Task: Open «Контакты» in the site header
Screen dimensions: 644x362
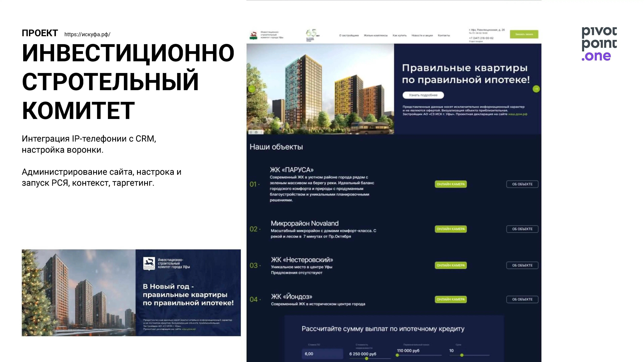Action: (x=444, y=35)
